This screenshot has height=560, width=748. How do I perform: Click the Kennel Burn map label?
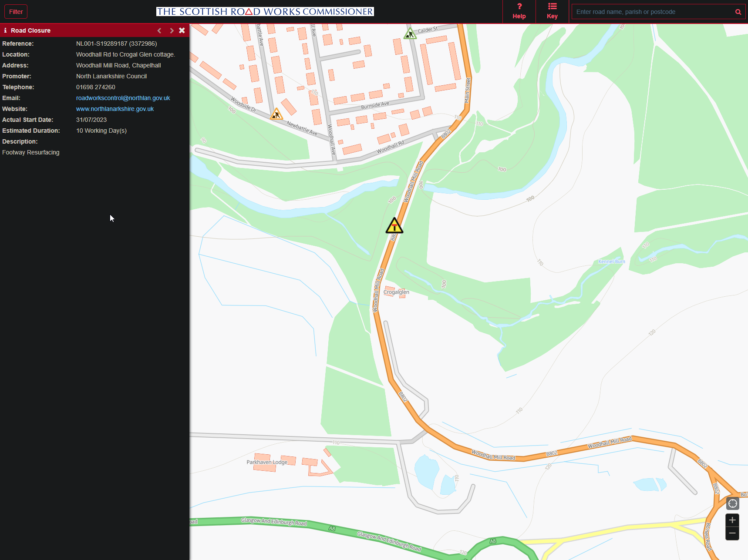pyautogui.click(x=612, y=262)
